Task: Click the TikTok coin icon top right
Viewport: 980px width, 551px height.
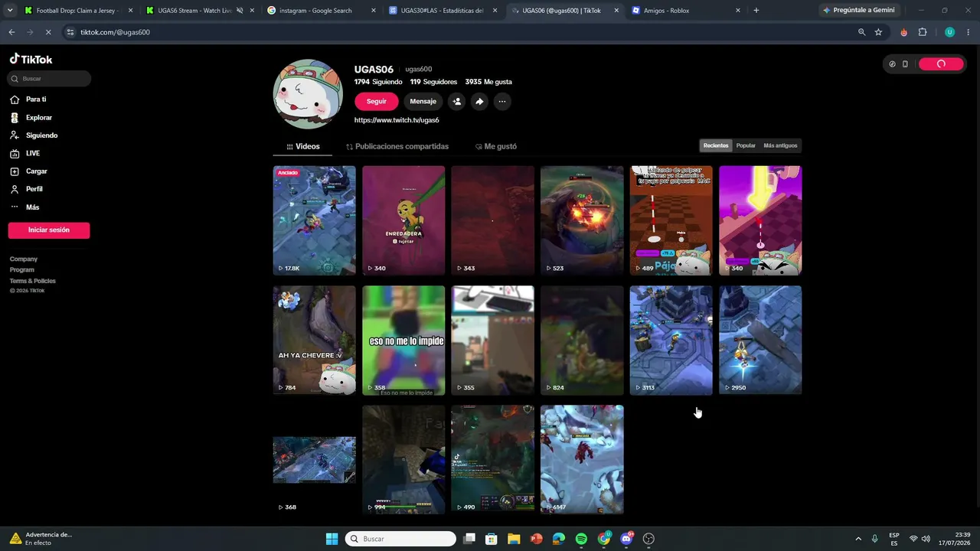Action: [892, 64]
